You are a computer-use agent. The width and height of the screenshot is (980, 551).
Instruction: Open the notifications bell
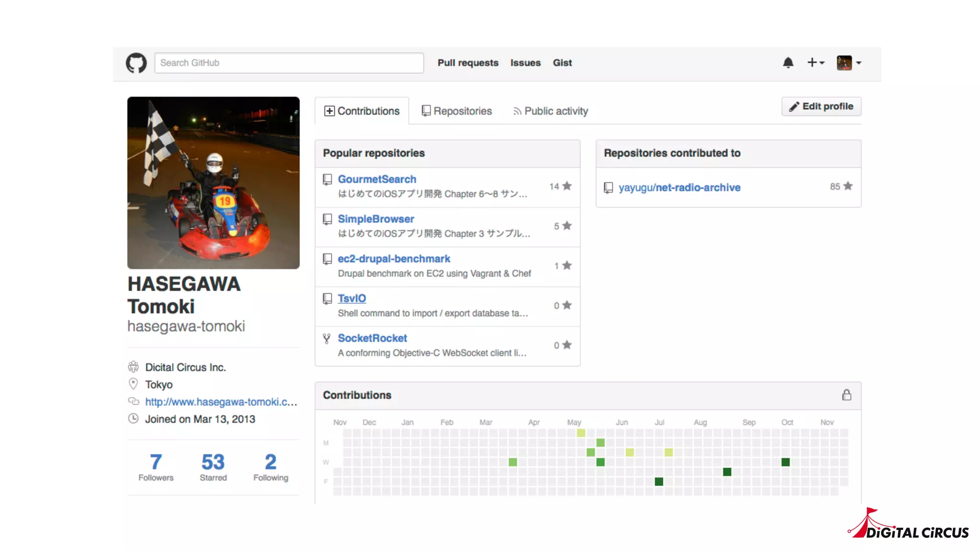(x=788, y=63)
